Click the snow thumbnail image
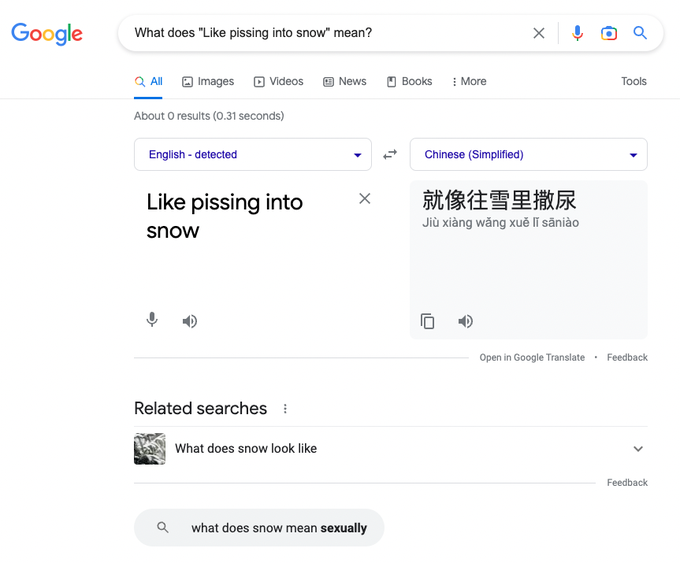 (x=150, y=449)
